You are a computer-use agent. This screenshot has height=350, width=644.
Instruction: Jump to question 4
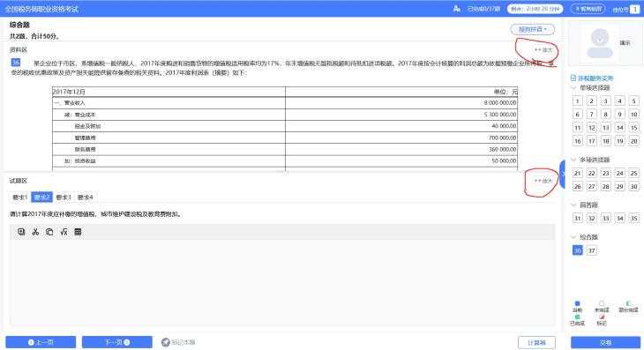click(620, 101)
